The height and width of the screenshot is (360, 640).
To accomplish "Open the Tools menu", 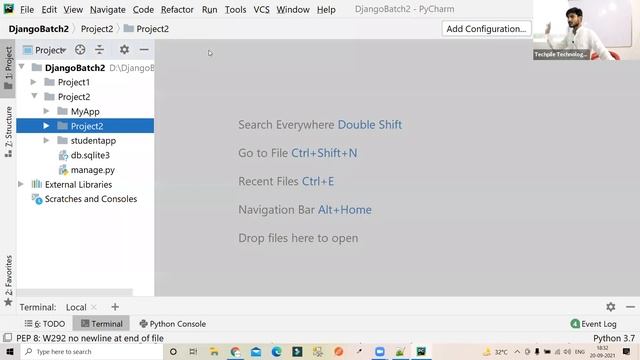I will tap(236, 9).
